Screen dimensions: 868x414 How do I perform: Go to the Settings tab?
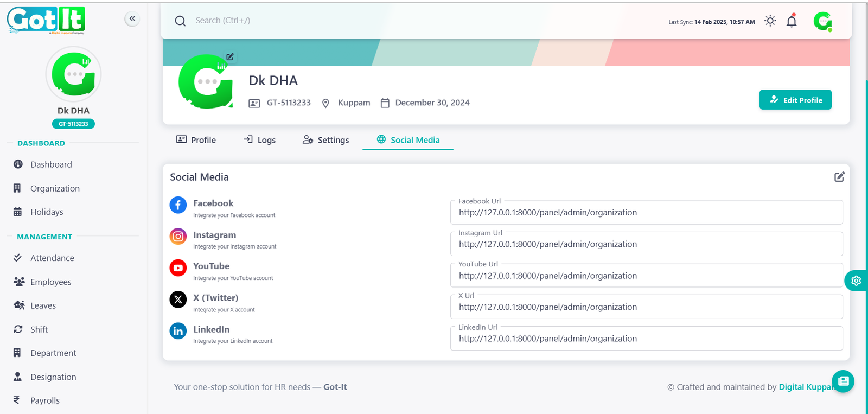[325, 140]
